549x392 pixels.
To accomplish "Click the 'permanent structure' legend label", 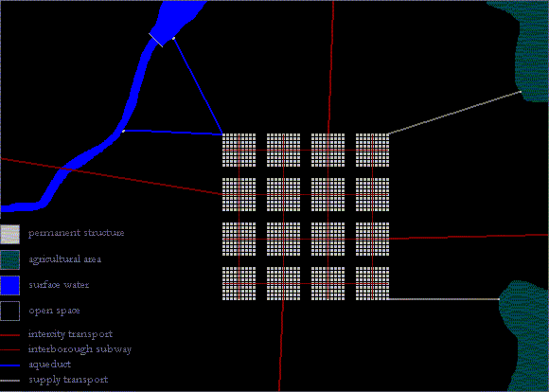I will [x=77, y=233].
